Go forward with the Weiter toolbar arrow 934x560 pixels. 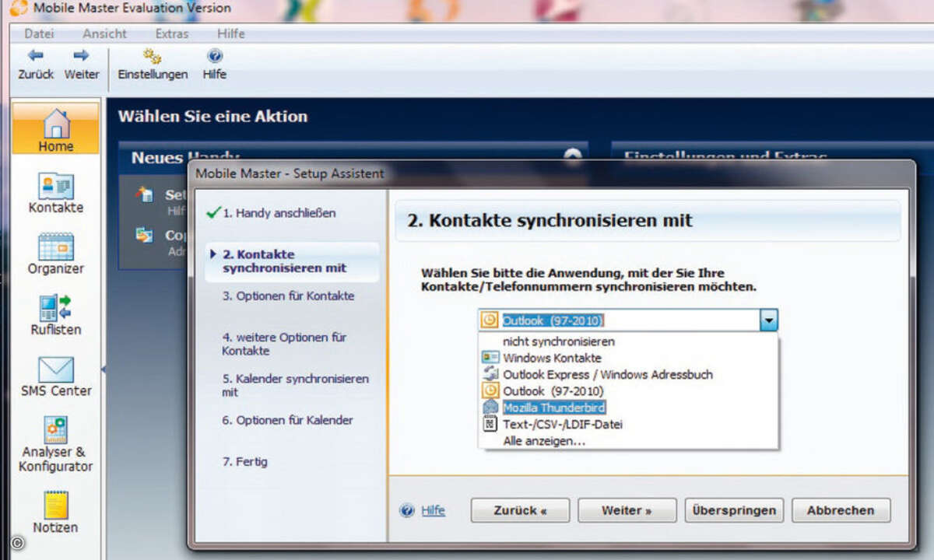81,56
